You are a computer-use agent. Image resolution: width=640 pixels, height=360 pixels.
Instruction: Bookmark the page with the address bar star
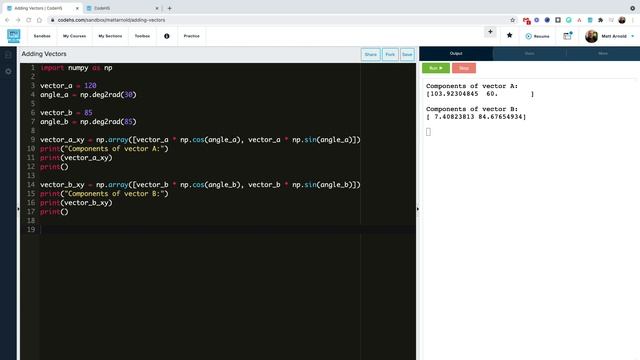[x=513, y=20]
